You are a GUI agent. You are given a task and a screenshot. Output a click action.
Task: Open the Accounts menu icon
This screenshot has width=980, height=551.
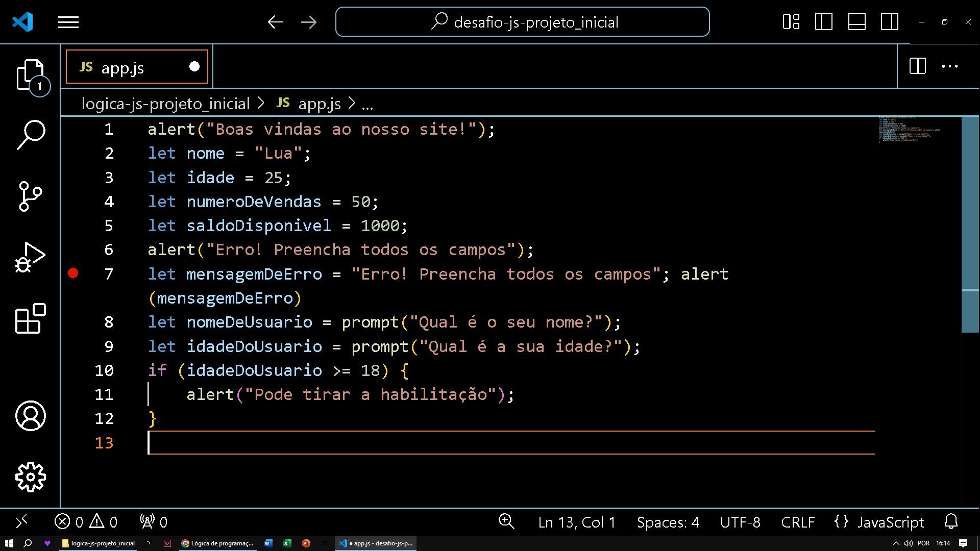click(x=30, y=416)
